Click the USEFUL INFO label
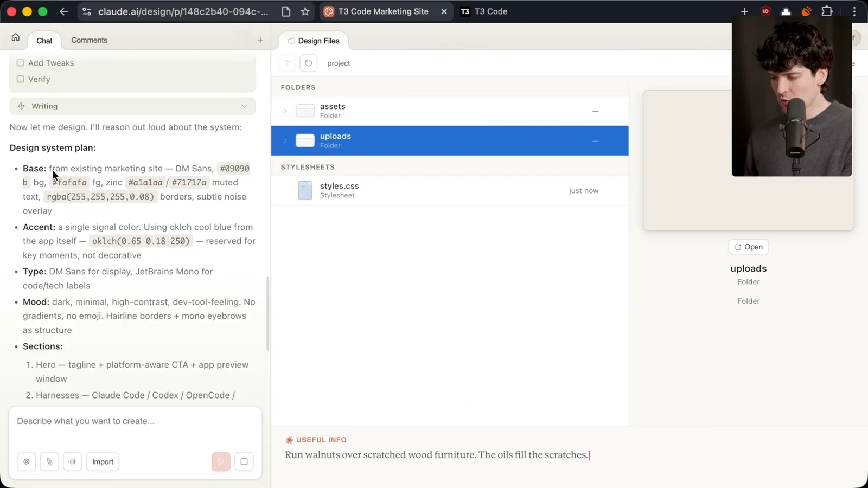The height and width of the screenshot is (488, 868). click(316, 440)
